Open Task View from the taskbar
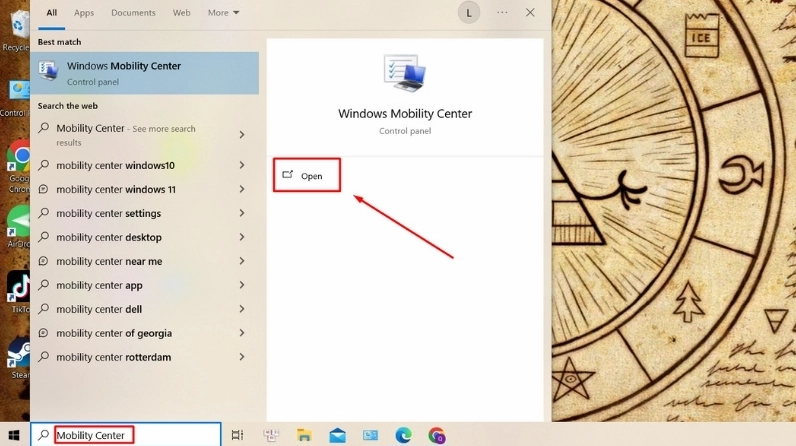Image resolution: width=796 pixels, height=446 pixels. (237, 435)
